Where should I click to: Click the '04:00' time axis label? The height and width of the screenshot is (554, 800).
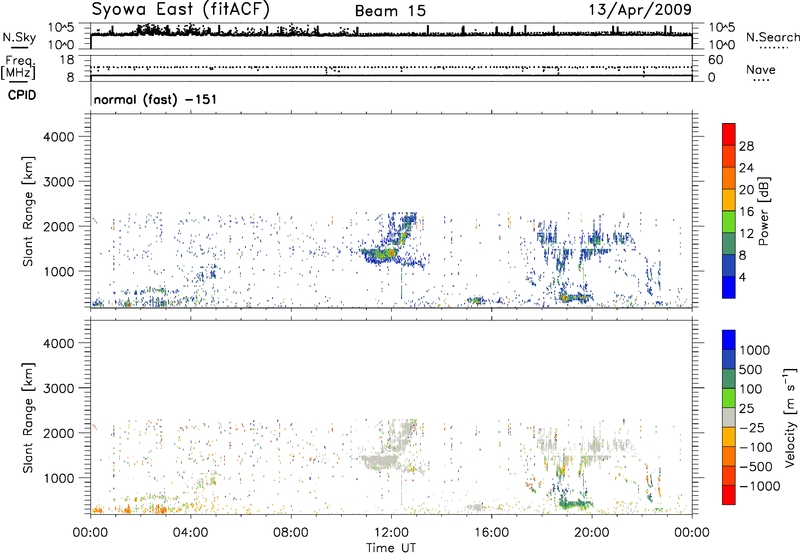point(190,533)
